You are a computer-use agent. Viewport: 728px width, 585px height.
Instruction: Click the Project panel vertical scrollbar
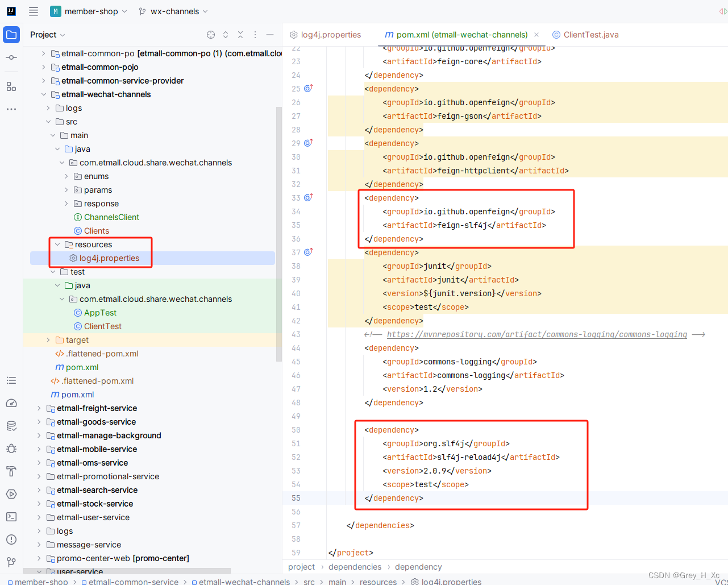pos(279,233)
